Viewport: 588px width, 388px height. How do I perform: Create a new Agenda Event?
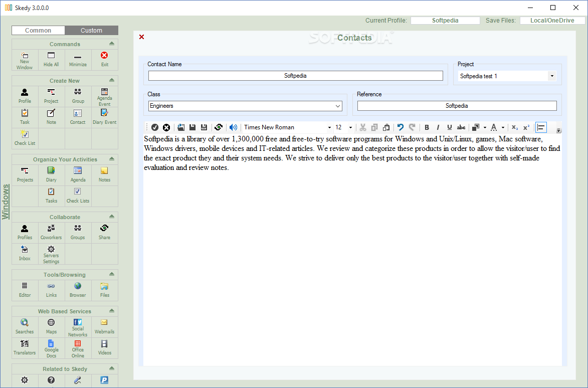click(104, 97)
